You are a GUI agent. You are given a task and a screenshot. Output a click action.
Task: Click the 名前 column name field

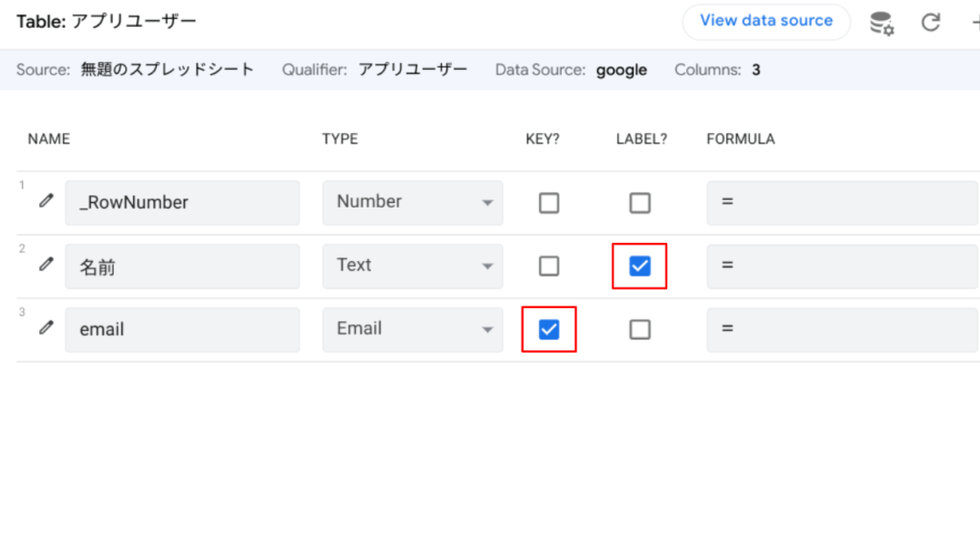[182, 266]
